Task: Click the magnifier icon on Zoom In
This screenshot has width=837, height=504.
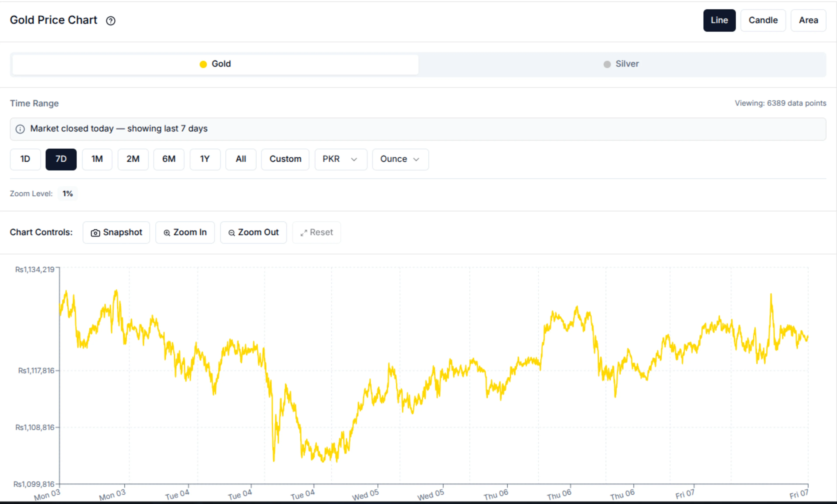Action: 167,233
